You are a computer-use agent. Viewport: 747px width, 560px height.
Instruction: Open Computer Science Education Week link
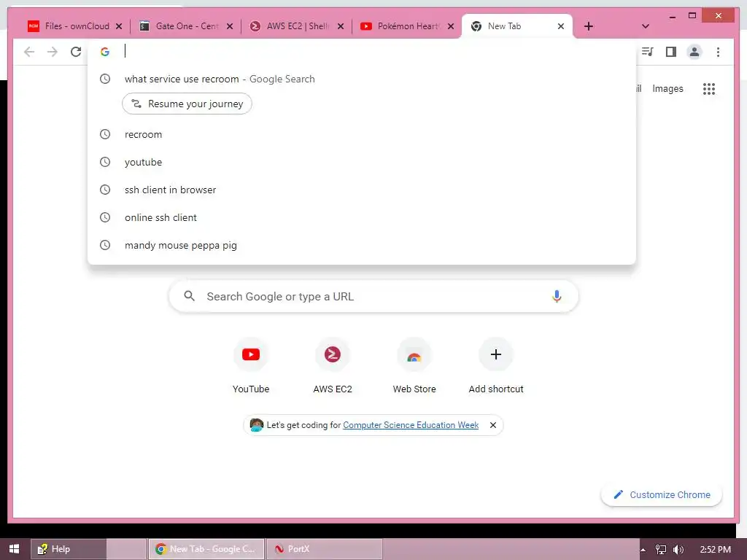pos(411,425)
